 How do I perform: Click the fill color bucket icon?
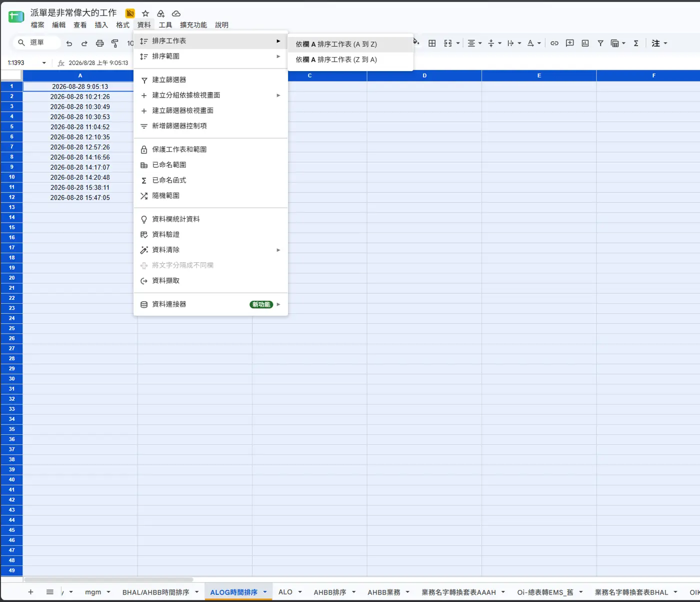pyautogui.click(x=416, y=42)
